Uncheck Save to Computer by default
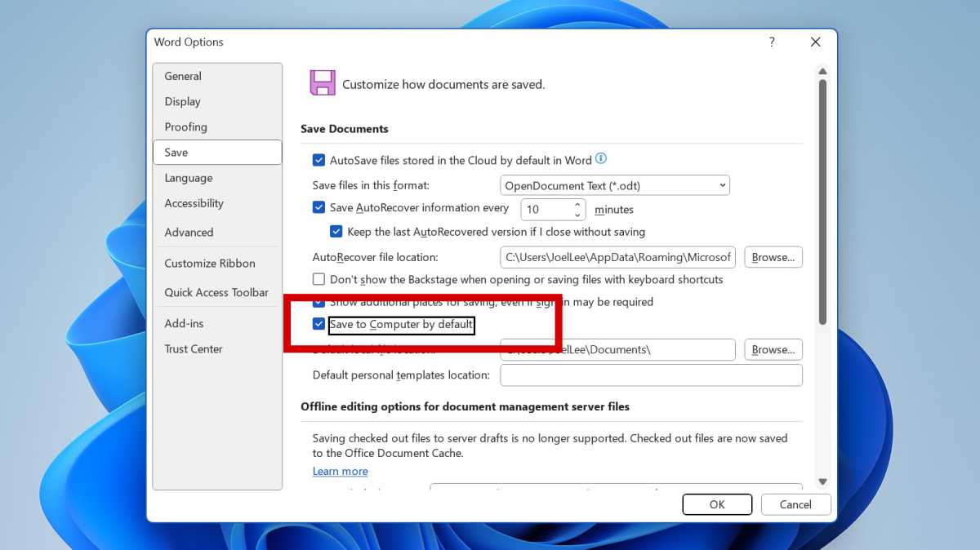 pos(318,324)
